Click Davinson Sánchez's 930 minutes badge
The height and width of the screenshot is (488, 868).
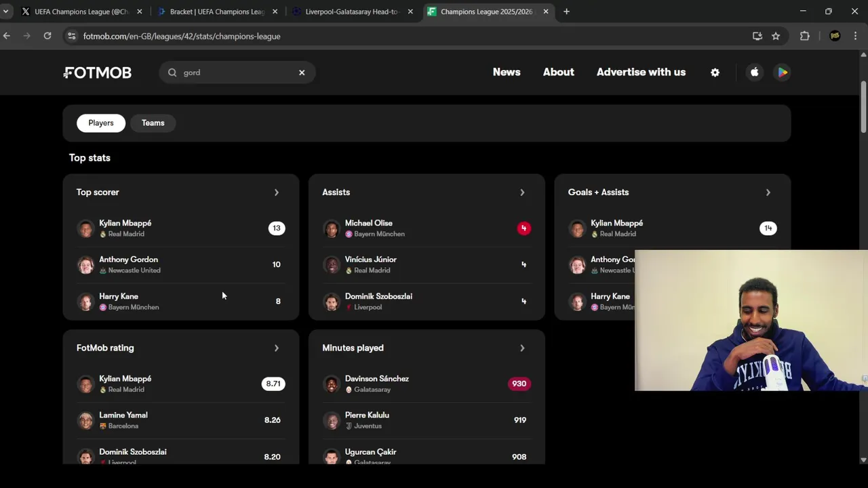point(519,384)
